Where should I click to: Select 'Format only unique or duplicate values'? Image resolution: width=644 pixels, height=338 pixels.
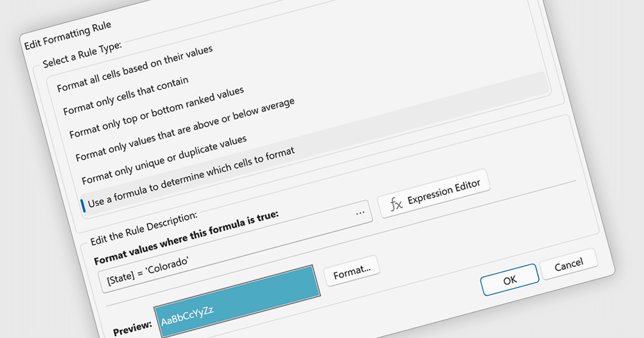coord(164,159)
